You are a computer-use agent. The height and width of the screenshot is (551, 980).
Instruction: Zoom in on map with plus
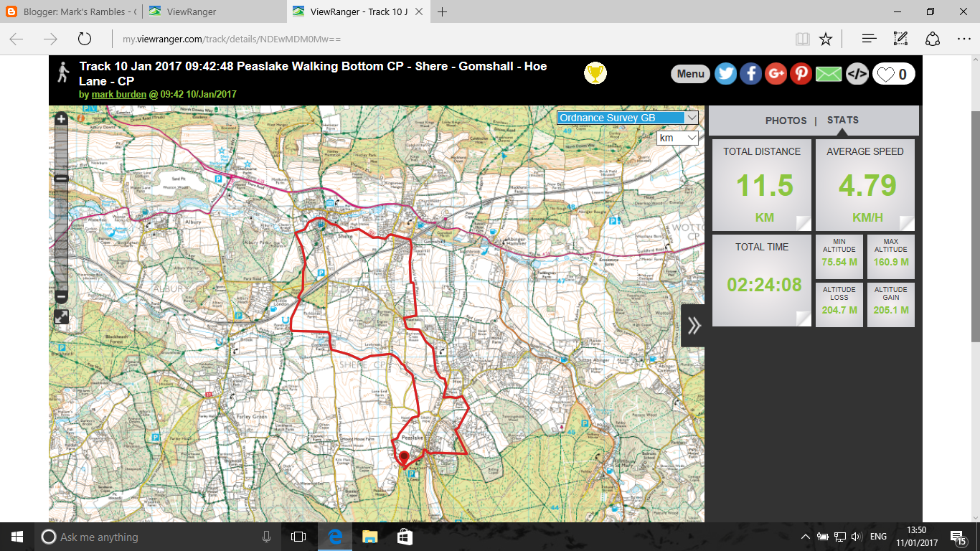(61, 118)
